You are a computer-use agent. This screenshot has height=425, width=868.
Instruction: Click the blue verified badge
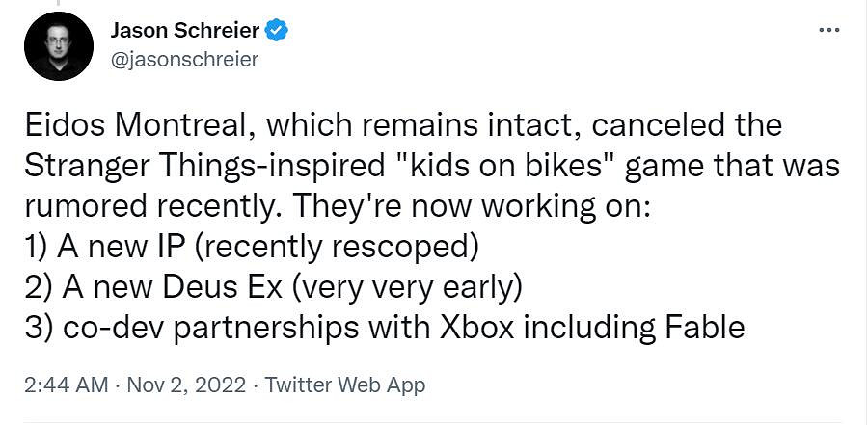tap(277, 32)
